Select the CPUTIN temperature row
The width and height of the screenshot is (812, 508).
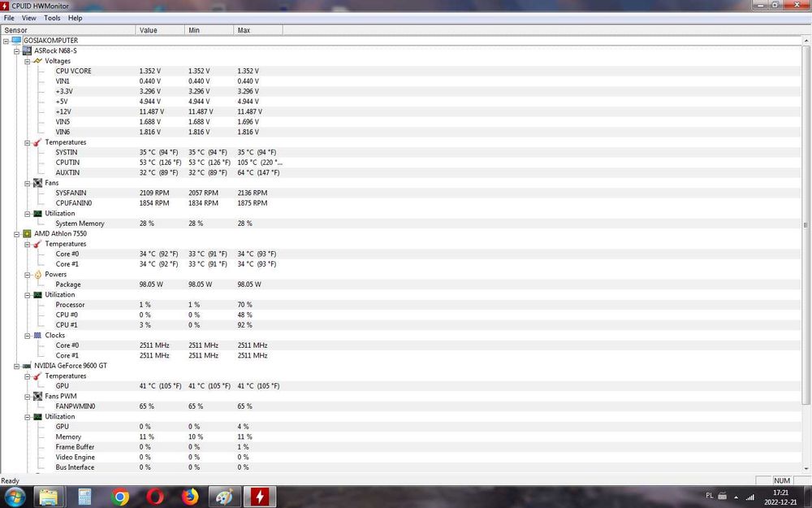(x=401, y=163)
